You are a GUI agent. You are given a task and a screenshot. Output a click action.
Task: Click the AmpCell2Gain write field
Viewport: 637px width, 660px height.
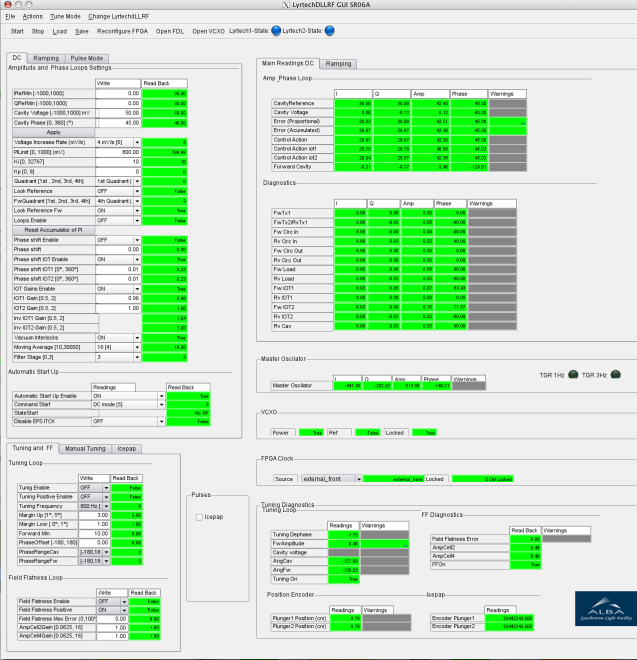point(112,627)
